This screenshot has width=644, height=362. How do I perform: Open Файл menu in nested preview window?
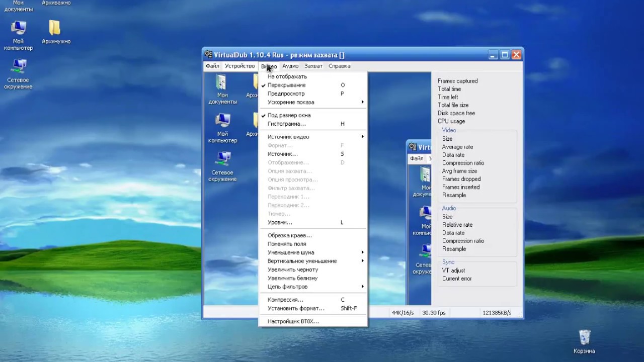(x=417, y=158)
